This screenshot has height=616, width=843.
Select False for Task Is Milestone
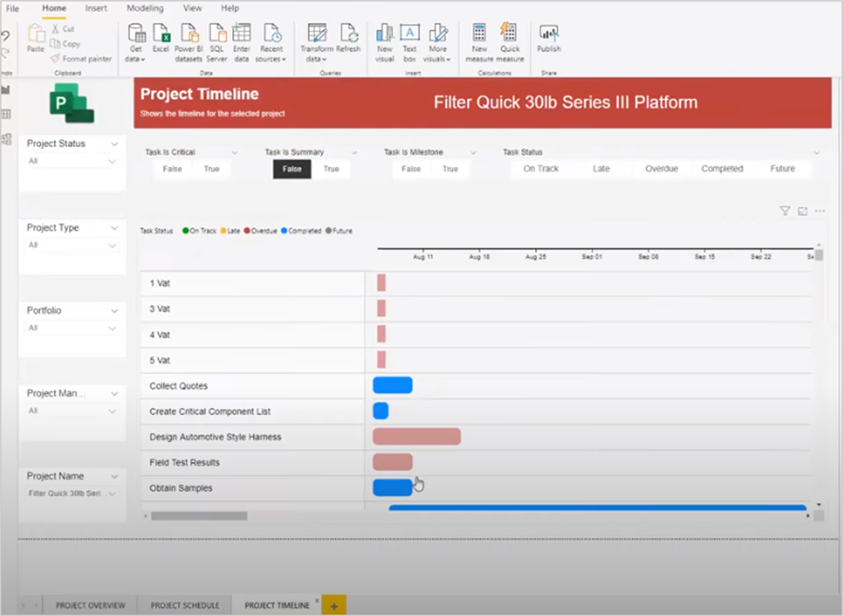tap(410, 169)
